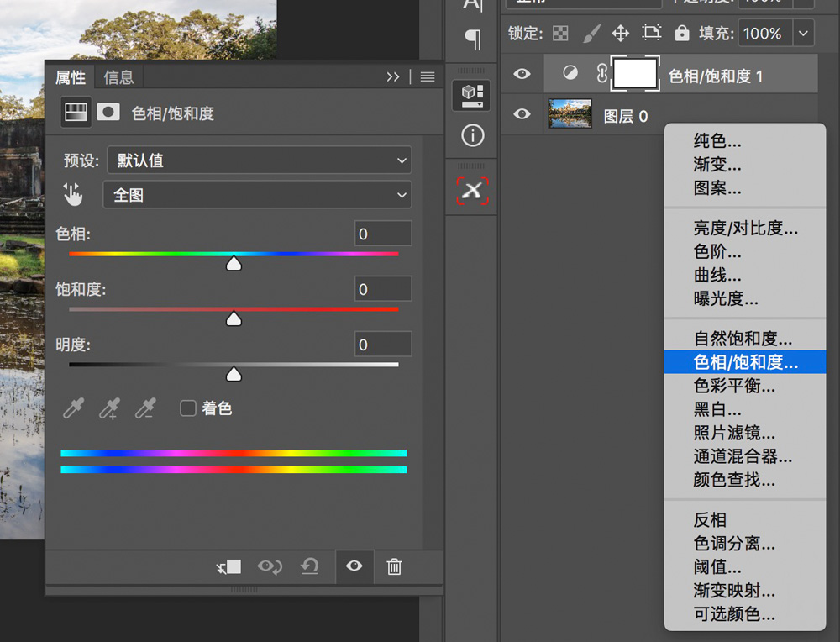Choose 阈值... adjustment
840x642 pixels.
tap(744, 567)
